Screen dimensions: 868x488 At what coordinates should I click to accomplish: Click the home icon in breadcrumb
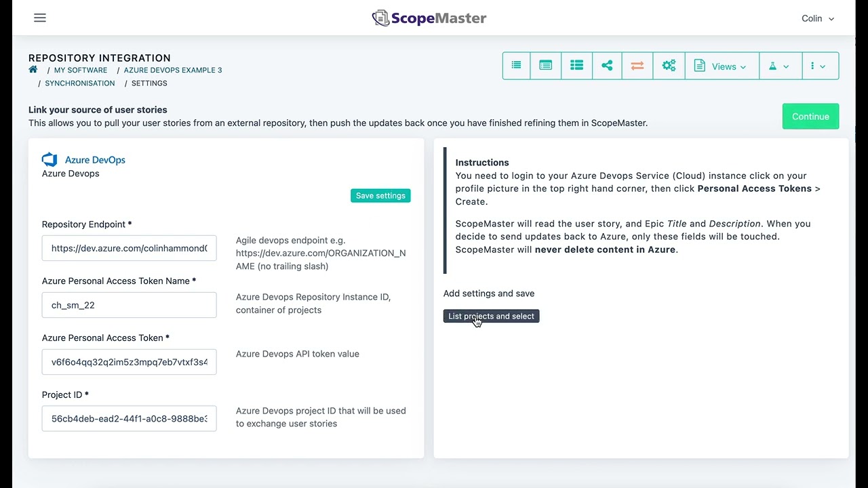33,70
